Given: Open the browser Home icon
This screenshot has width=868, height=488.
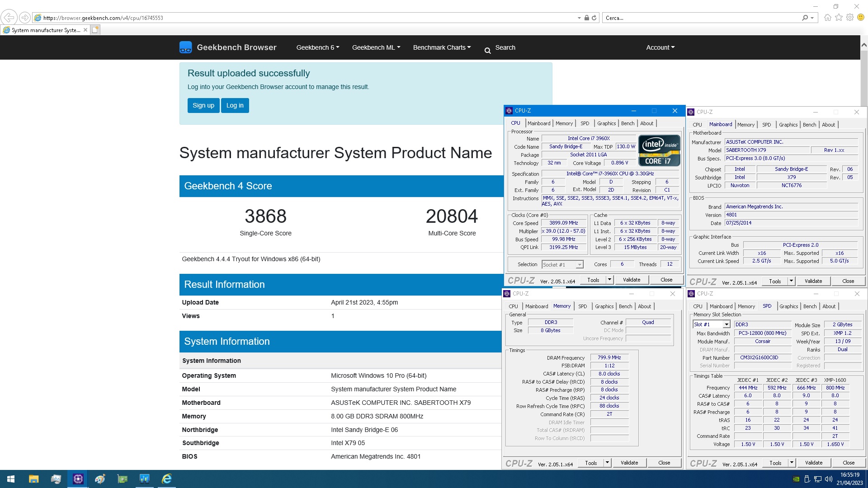Looking at the screenshot, I should click(x=828, y=18).
